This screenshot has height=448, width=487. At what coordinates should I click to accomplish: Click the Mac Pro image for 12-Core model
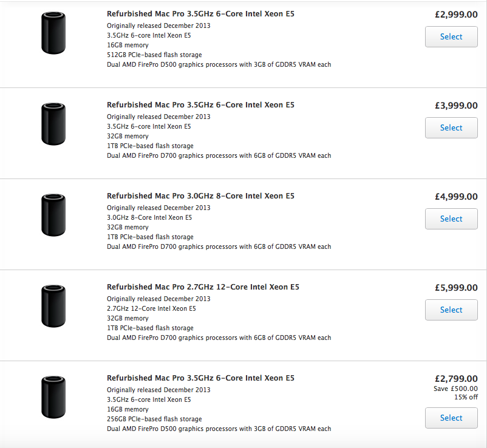pyautogui.click(x=53, y=306)
